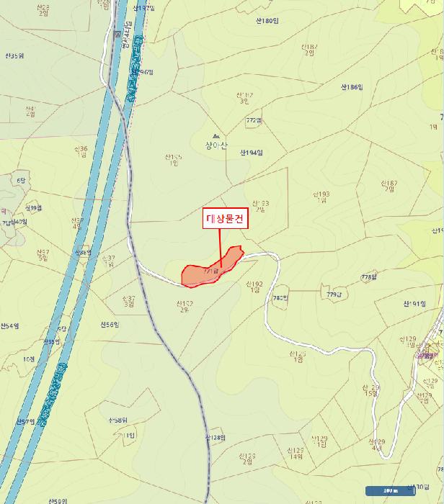Select parcel label 산180임

[267, 21]
